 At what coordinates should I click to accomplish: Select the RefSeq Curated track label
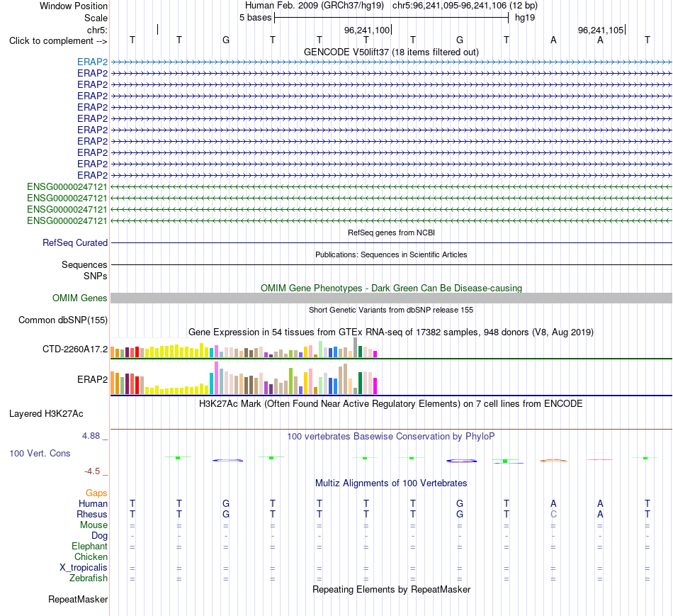pyautogui.click(x=75, y=242)
